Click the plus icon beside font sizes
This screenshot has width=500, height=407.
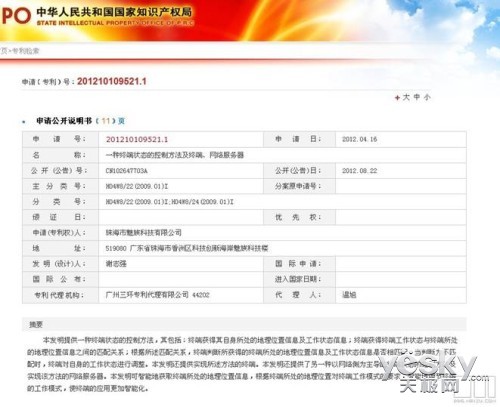397,98
